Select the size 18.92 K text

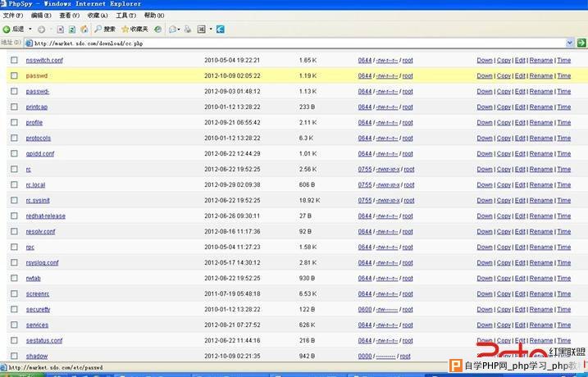(x=309, y=201)
